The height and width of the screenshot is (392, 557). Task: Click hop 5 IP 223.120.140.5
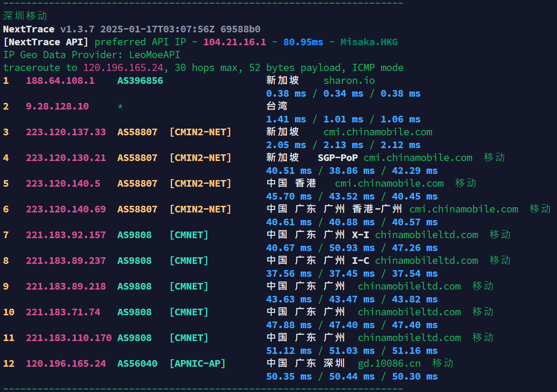tap(63, 183)
